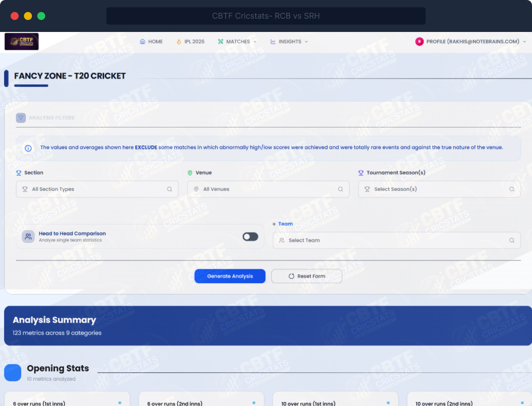
Task: Open the IPL 2026 menu item
Action: [190, 42]
